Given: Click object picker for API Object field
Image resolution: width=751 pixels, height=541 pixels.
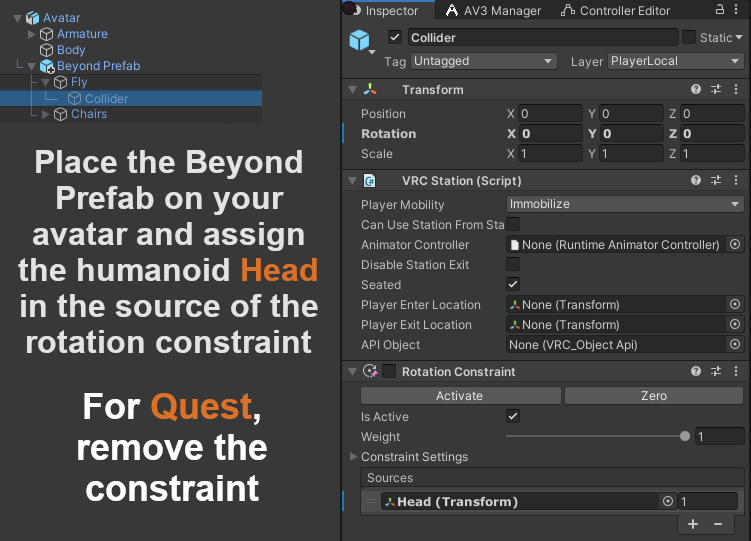Looking at the screenshot, I should pos(734,345).
